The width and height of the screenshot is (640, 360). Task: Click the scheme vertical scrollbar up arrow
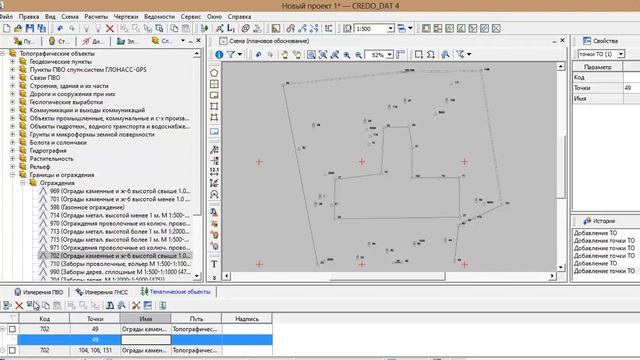[561, 66]
